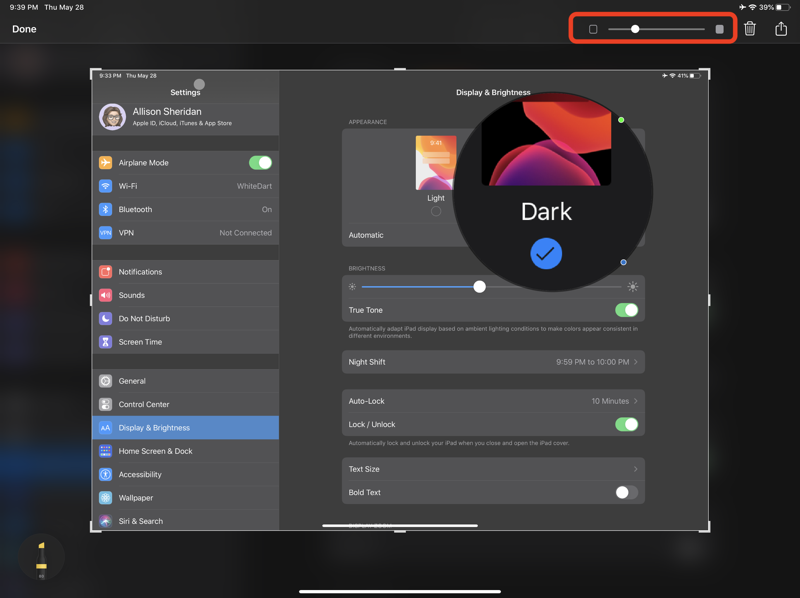Screen dimensions: 800x598
Task: Click the Wi-Fi settings icon
Action: point(105,186)
